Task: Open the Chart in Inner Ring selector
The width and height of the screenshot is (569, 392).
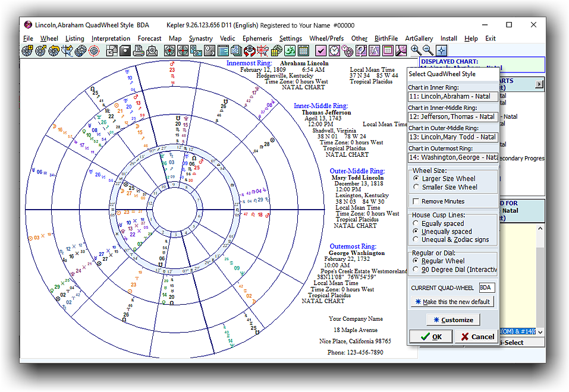Action: click(x=453, y=97)
